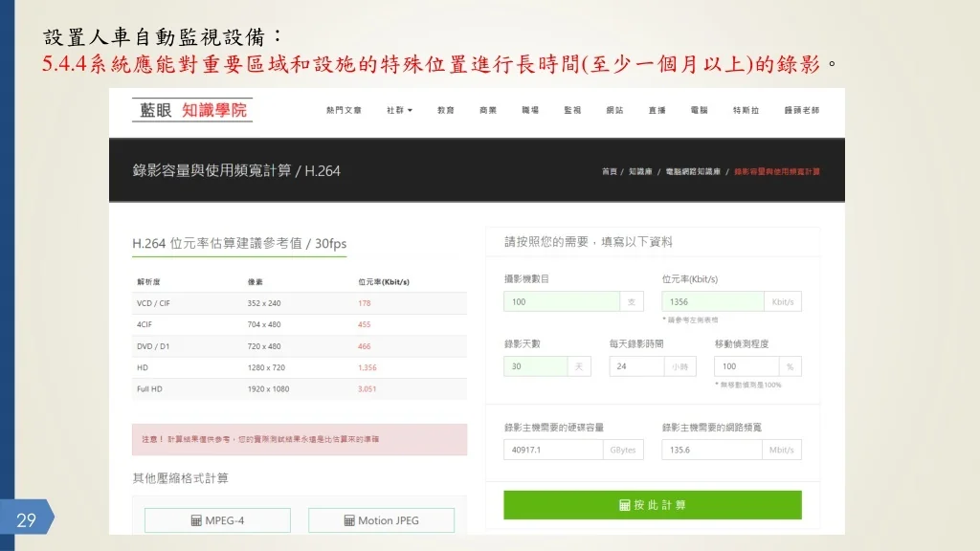Click the 錄影天數 input showing 30

pos(536,366)
